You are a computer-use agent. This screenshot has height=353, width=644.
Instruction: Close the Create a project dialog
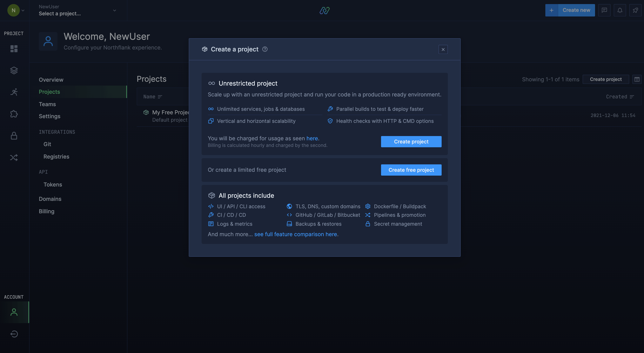pos(443,49)
